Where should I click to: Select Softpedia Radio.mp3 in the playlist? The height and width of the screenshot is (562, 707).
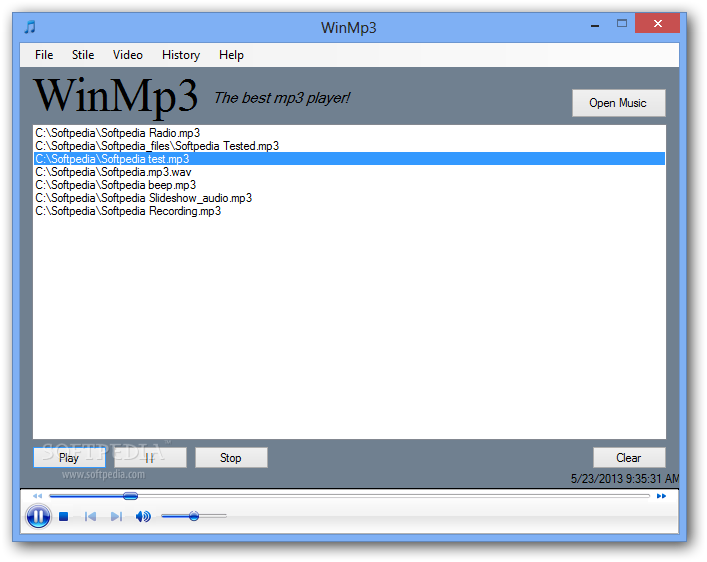[x=349, y=133]
